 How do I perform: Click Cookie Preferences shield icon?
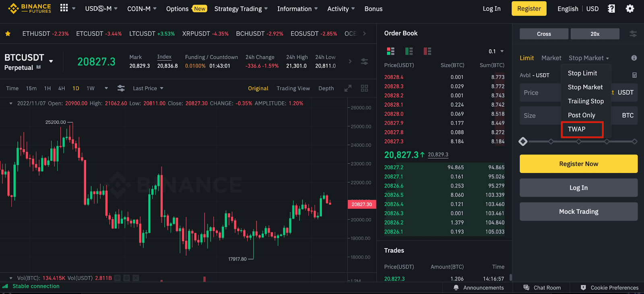(583, 288)
